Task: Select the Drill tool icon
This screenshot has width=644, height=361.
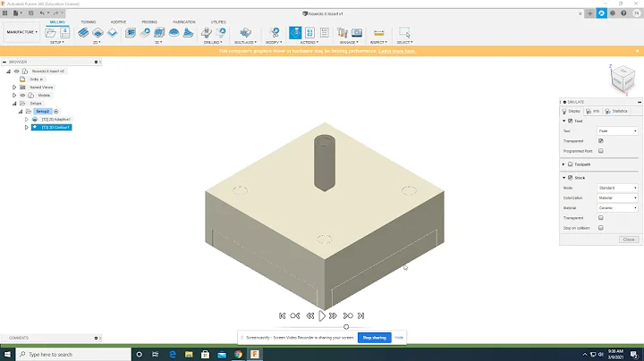Action: [207, 32]
